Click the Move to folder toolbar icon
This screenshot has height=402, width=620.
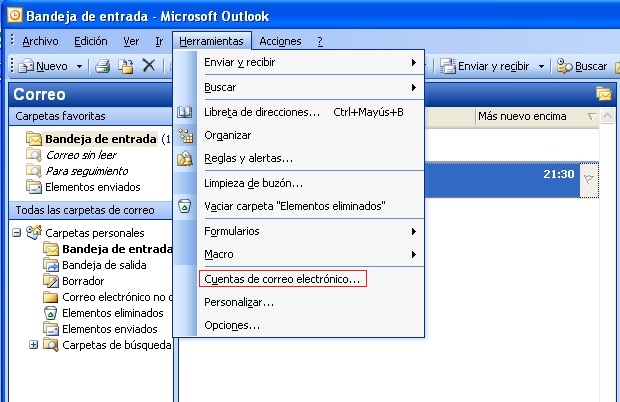pyautogui.click(x=126, y=66)
